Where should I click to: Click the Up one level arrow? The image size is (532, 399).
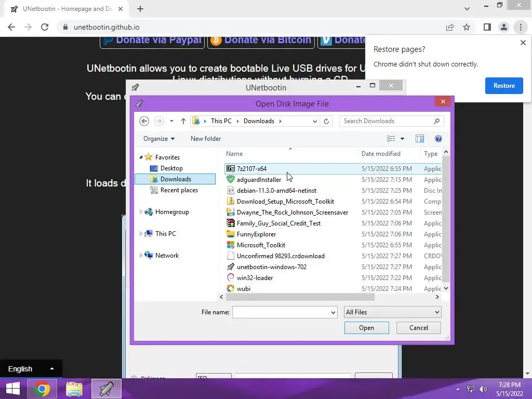pyautogui.click(x=183, y=121)
